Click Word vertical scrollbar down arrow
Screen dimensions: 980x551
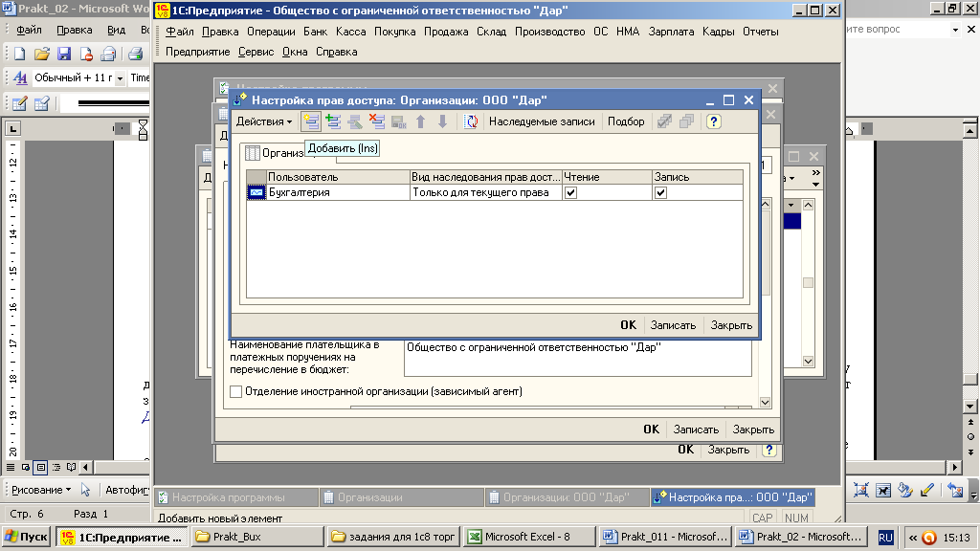(x=969, y=407)
